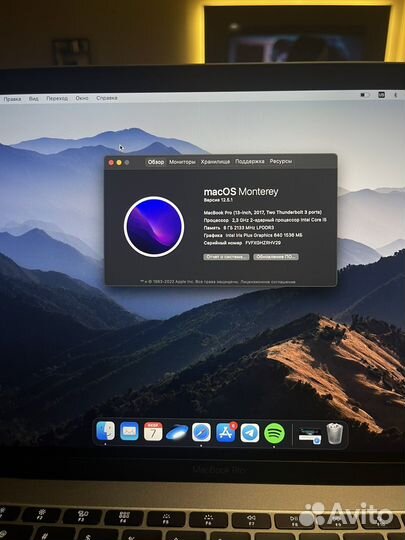This screenshot has height=540, width=405.
Task: Open the Trash in the Dock
Action: coord(334,434)
